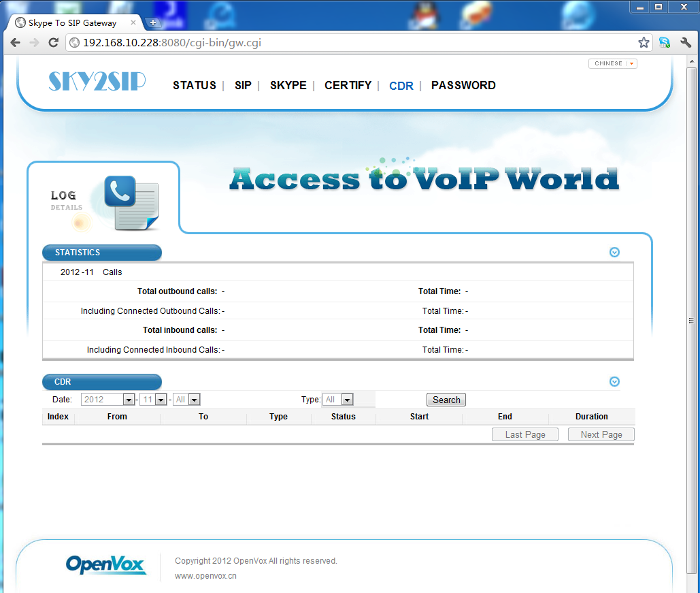The width and height of the screenshot is (700, 593).
Task: Click the Total inbound calls label
Action: pos(180,330)
